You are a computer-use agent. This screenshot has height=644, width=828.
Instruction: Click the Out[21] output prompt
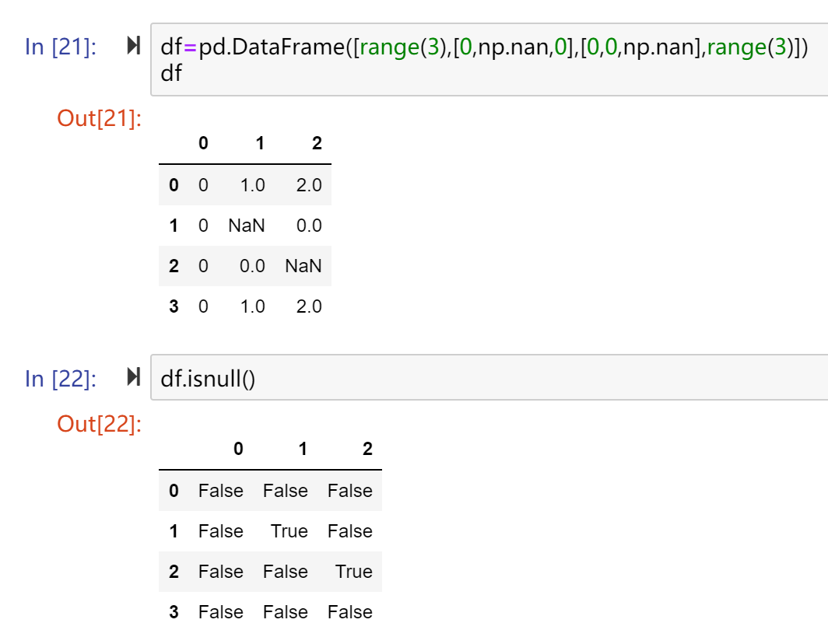tap(100, 119)
